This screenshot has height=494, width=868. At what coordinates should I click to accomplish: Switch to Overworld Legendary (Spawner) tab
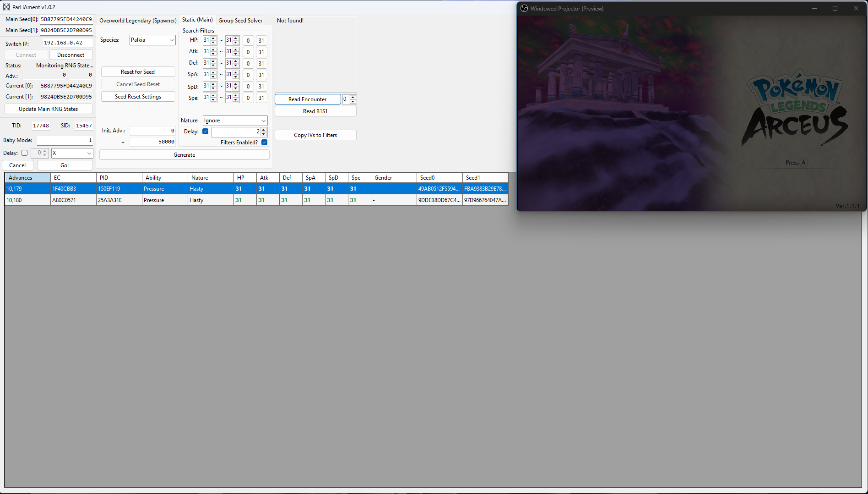[138, 21]
